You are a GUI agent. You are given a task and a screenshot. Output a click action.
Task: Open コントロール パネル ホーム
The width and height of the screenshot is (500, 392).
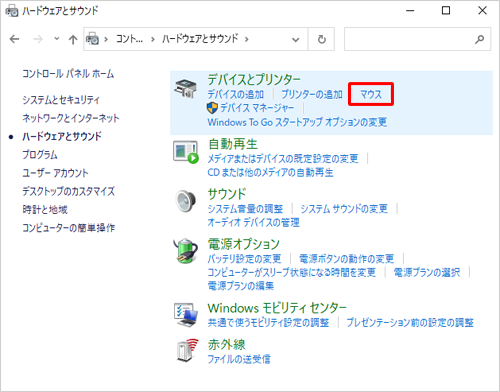point(68,74)
